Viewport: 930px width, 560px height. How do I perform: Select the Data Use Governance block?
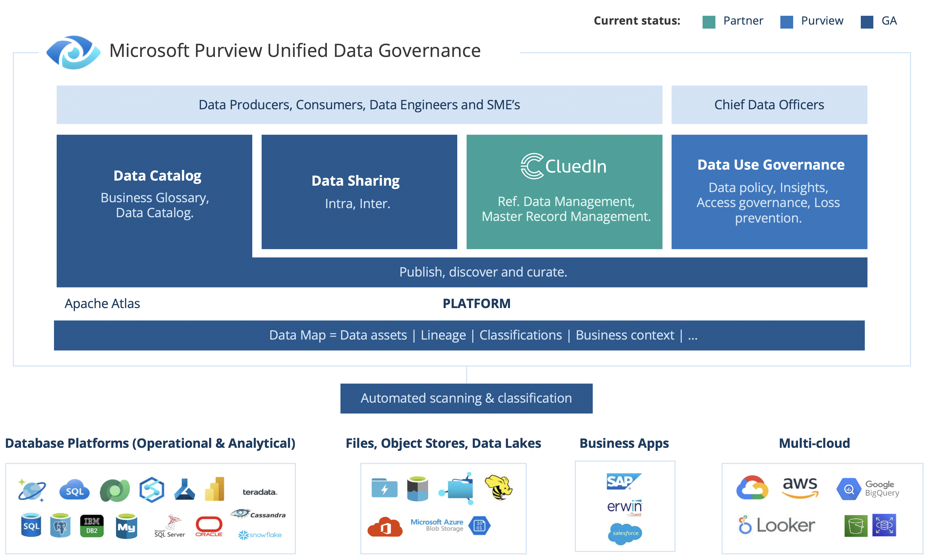769,192
